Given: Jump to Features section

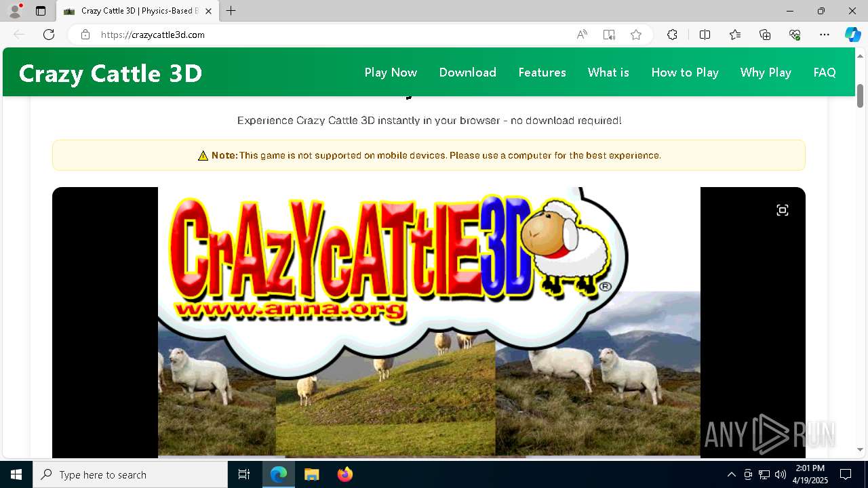Looking at the screenshot, I should [x=542, y=73].
